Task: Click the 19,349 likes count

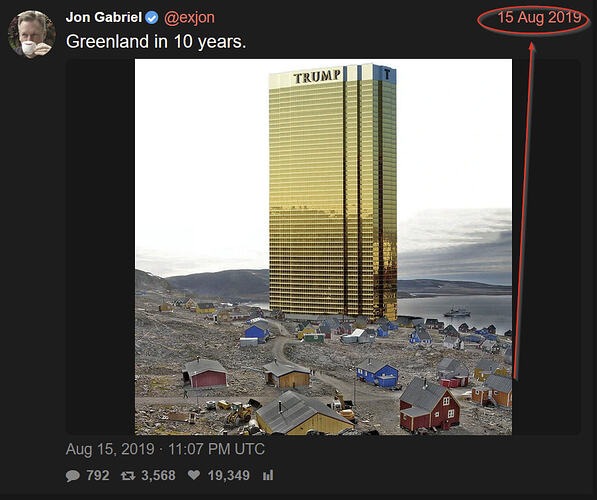Action: [x=228, y=476]
